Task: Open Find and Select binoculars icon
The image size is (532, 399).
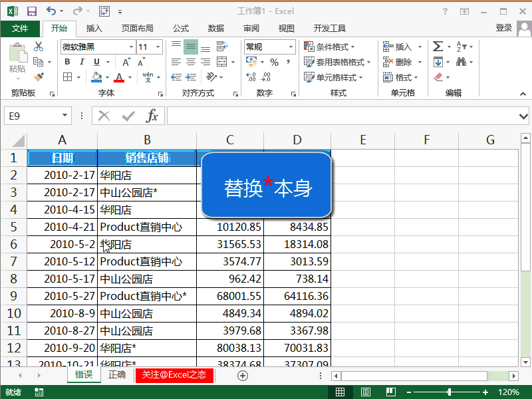Action: 462,62
